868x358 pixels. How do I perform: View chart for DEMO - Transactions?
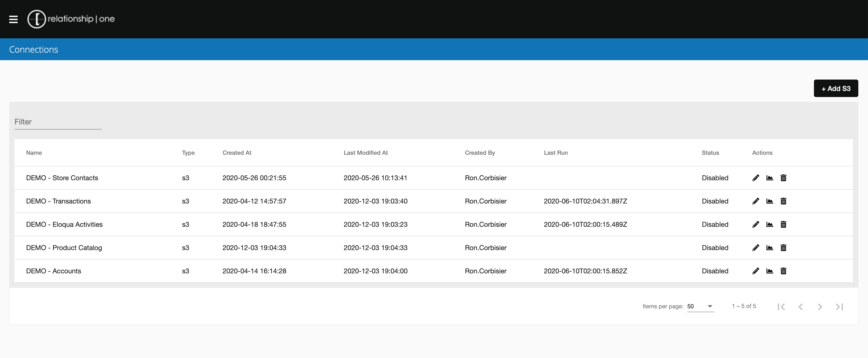tap(770, 201)
